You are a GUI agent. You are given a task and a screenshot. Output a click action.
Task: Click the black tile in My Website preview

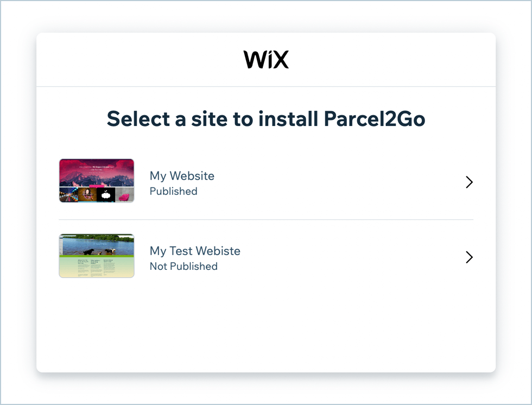(106, 195)
